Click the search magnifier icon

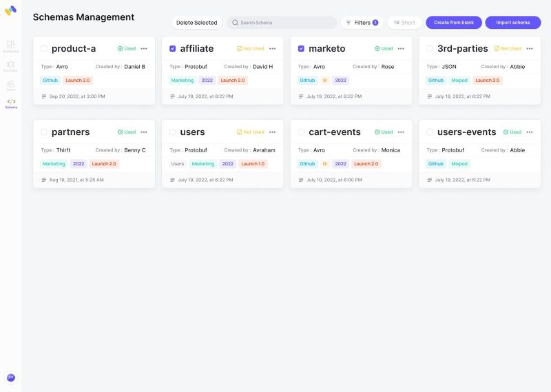(x=235, y=23)
